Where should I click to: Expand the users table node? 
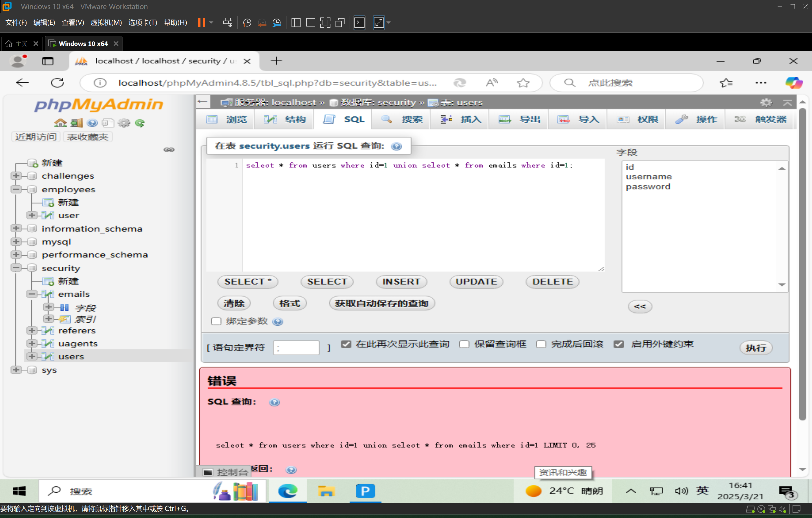tap(32, 356)
